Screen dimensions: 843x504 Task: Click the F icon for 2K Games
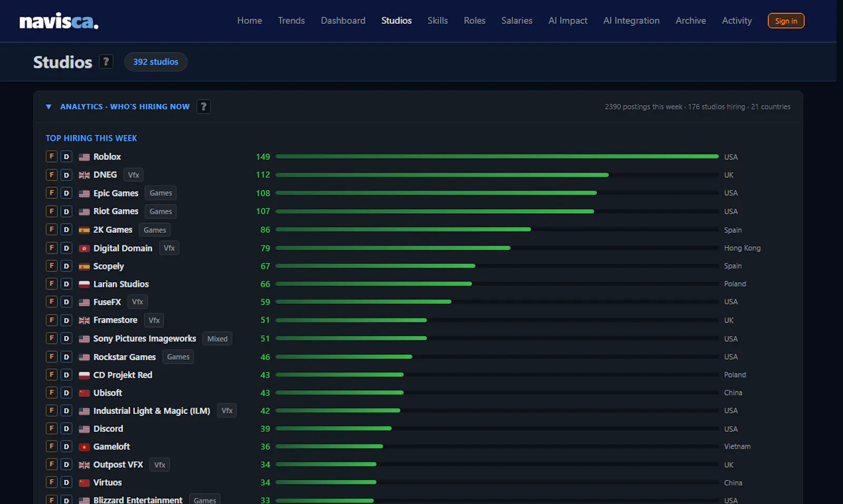[x=52, y=230]
